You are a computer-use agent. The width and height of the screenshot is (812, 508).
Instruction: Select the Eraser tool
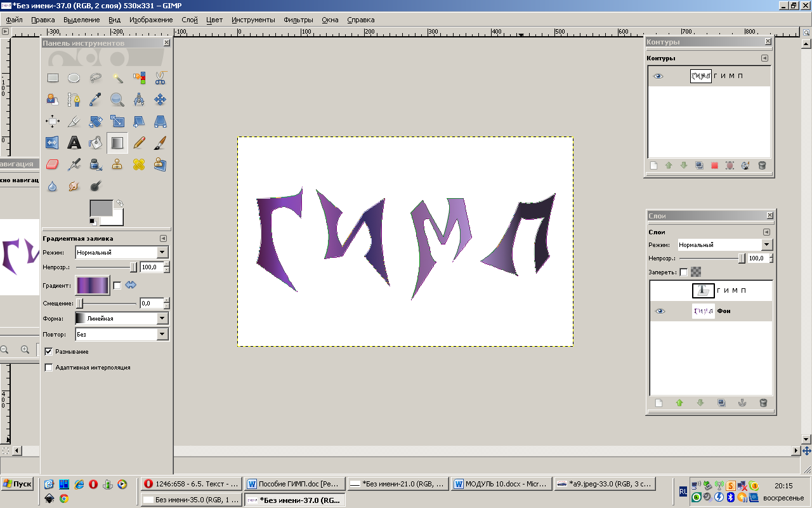point(53,164)
